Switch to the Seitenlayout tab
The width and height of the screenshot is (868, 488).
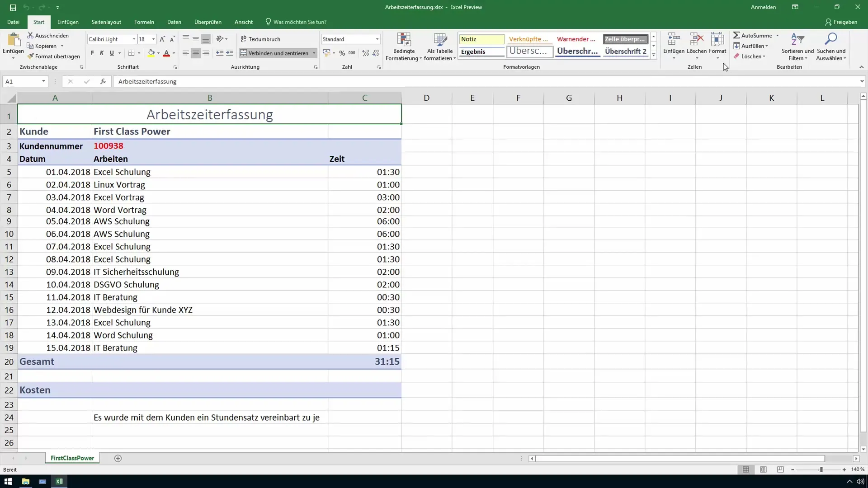(106, 22)
